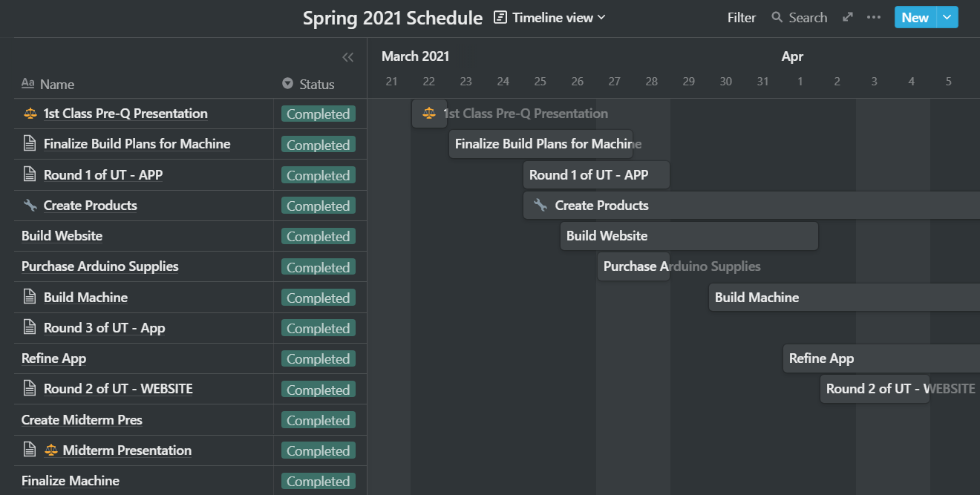Click the blue New button
This screenshot has height=495, width=980.
point(915,17)
